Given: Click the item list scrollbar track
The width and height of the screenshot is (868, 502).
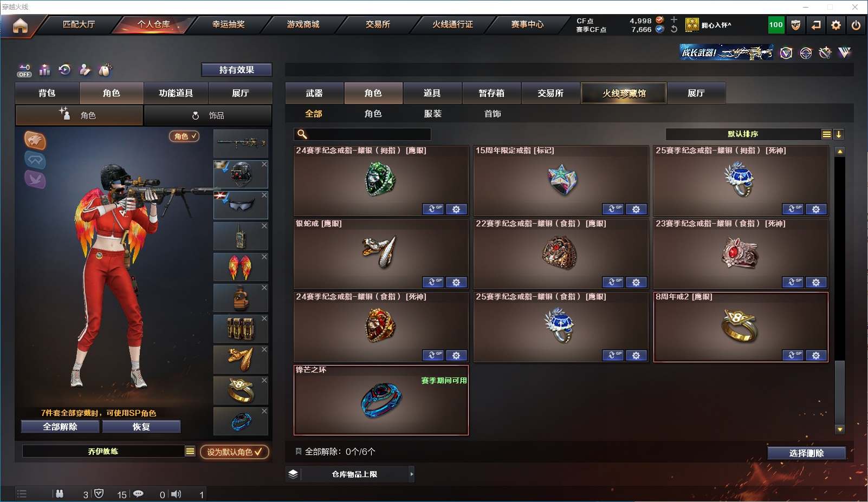Looking at the screenshot, I should pos(840,290).
